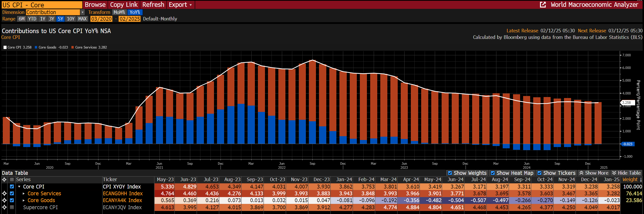Expand the Core Services tree row
This screenshot has height=214, width=644.
[x=24, y=194]
